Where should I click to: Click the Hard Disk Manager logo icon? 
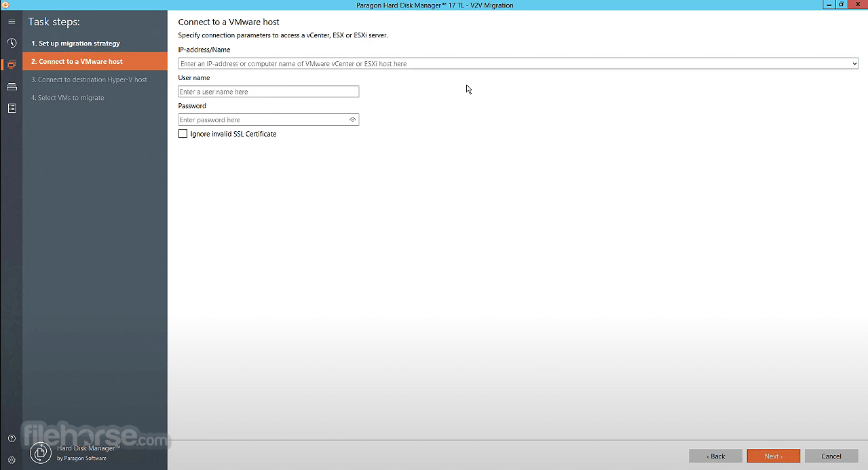point(41,453)
